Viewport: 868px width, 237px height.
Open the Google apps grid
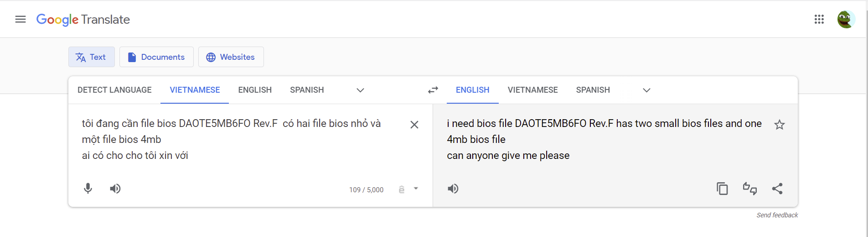pos(819,19)
